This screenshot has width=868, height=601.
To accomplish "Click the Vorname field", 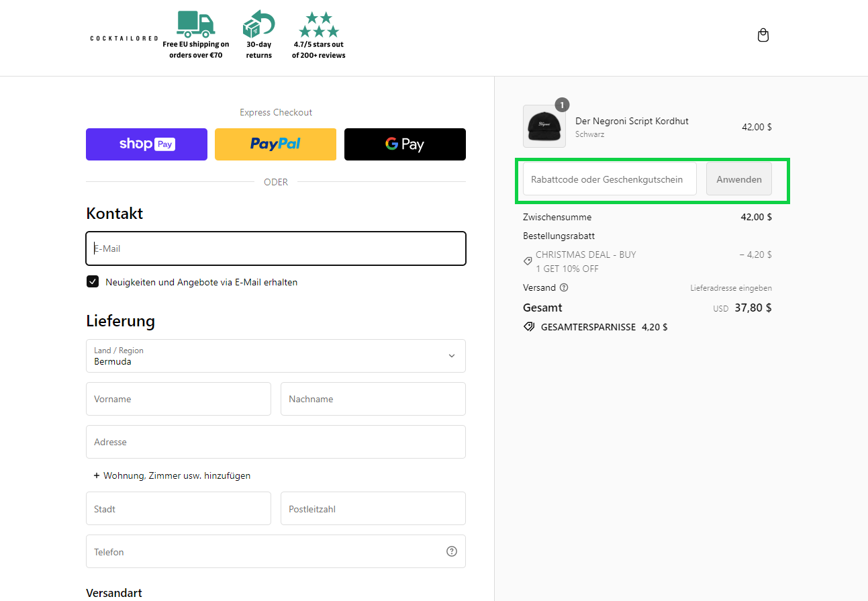I will pyautogui.click(x=179, y=399).
